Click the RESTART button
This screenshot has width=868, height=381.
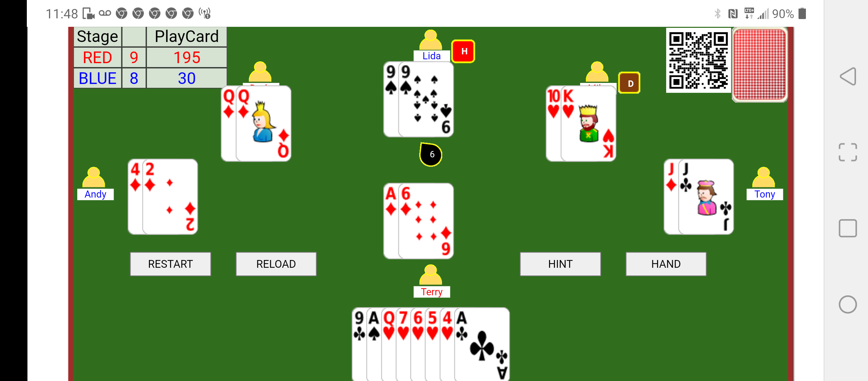(x=170, y=264)
